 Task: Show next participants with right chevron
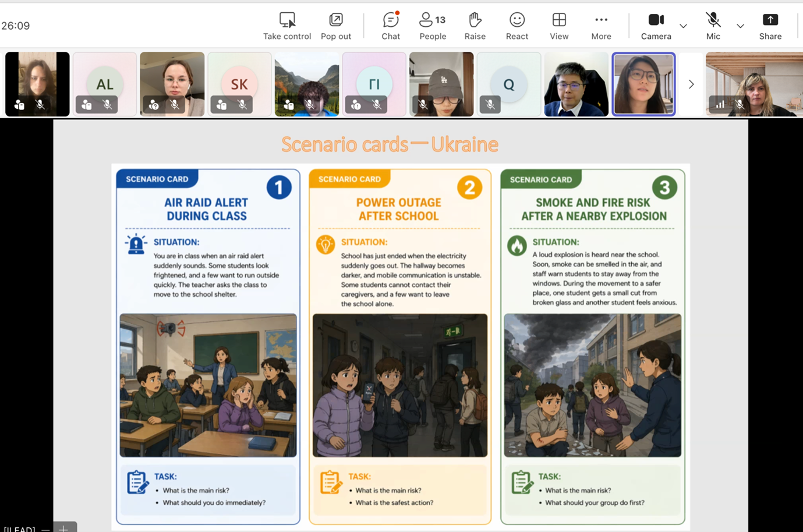(x=691, y=84)
